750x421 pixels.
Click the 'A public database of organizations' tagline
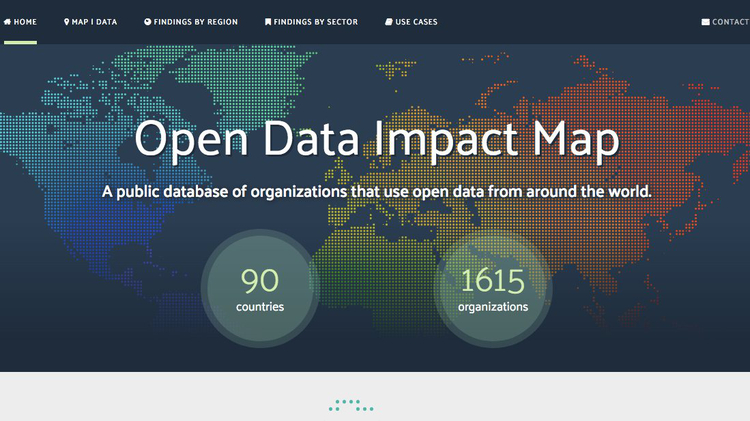[377, 192]
